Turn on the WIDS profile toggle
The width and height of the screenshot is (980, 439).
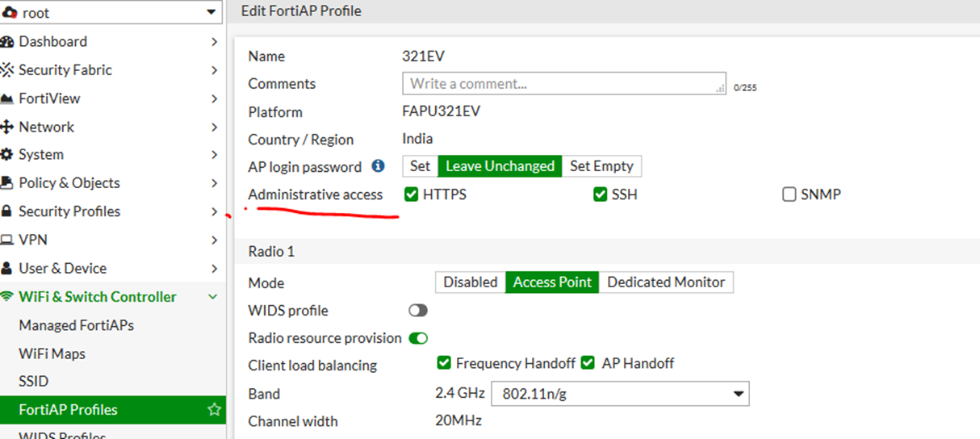pos(418,311)
